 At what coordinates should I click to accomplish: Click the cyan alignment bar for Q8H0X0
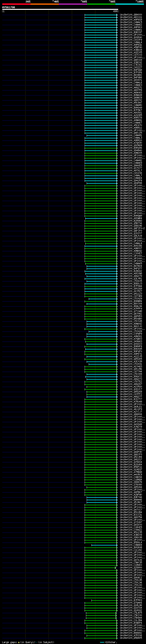tap(101, 15)
